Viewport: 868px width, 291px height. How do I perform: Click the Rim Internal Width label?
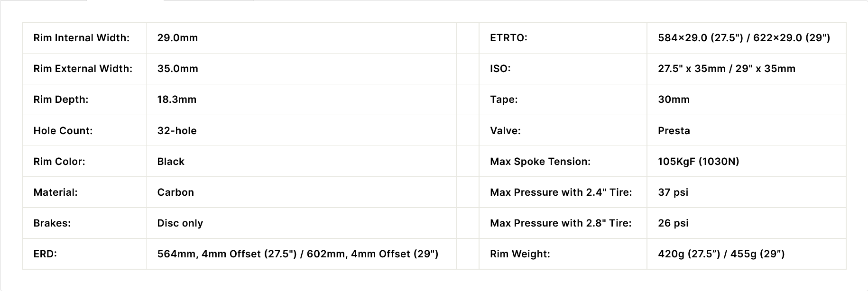click(81, 38)
